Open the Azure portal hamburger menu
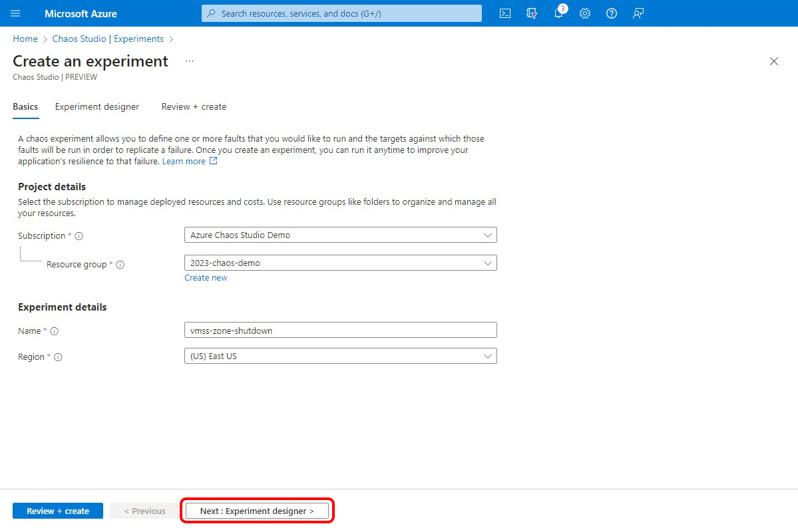 tap(15, 13)
